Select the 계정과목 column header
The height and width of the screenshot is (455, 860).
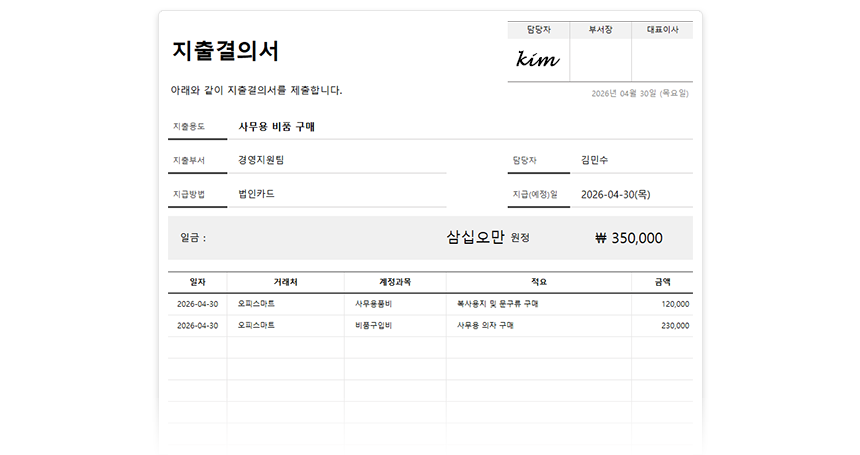395,282
